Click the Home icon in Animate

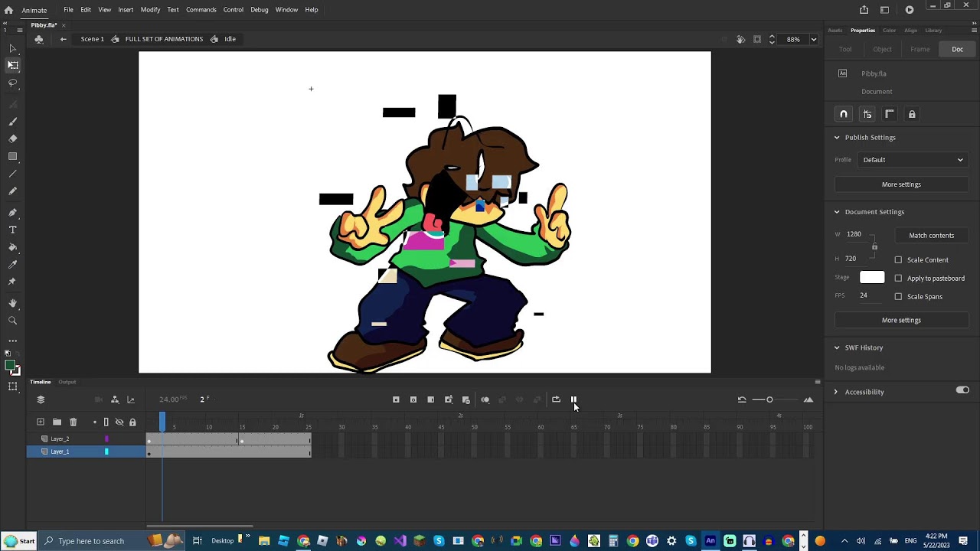[9, 10]
